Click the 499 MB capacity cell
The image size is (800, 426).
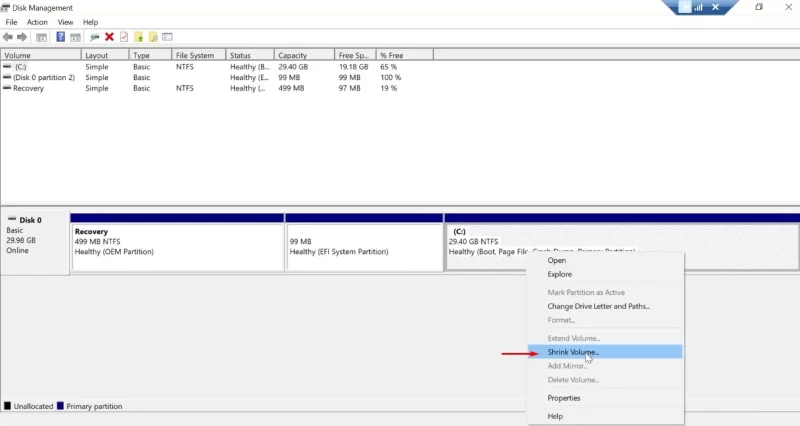tap(291, 88)
